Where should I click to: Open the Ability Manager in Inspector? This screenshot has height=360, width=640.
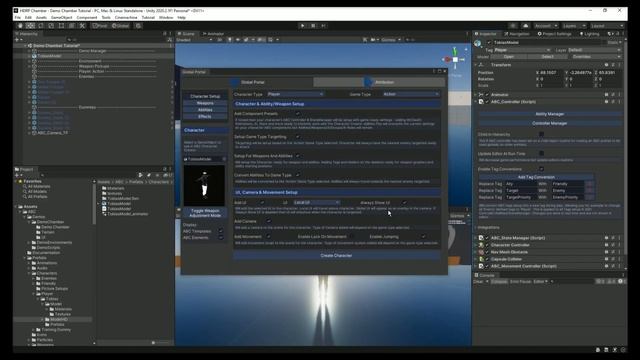(549, 114)
